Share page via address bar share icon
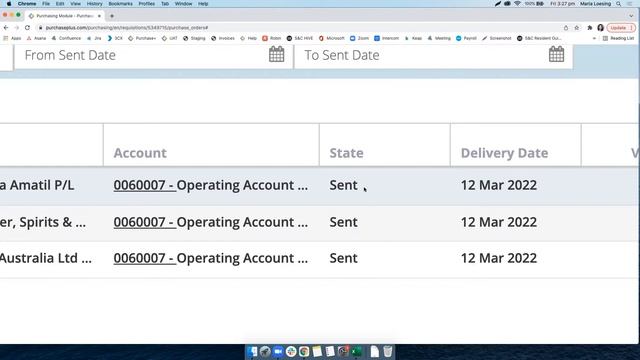This screenshot has width=640, height=360. point(566,28)
